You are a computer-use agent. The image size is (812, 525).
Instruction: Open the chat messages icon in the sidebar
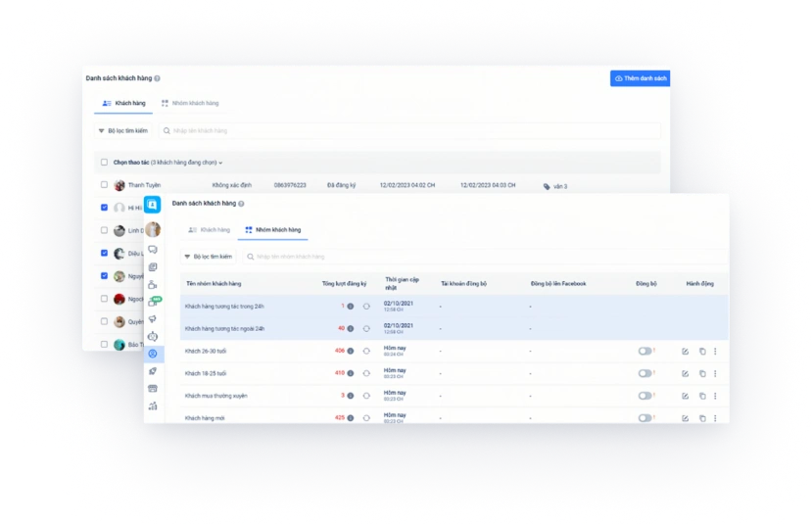click(153, 250)
